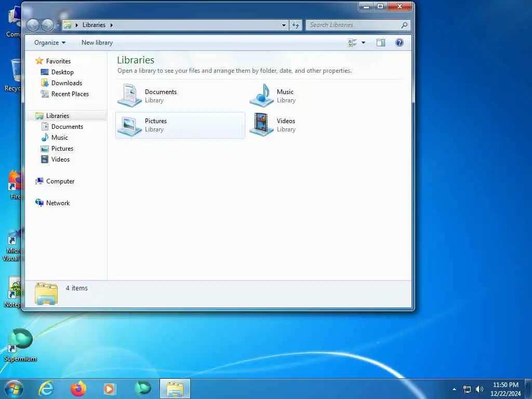Open Windows Media Player from taskbar
The height and width of the screenshot is (399, 532).
(110, 389)
